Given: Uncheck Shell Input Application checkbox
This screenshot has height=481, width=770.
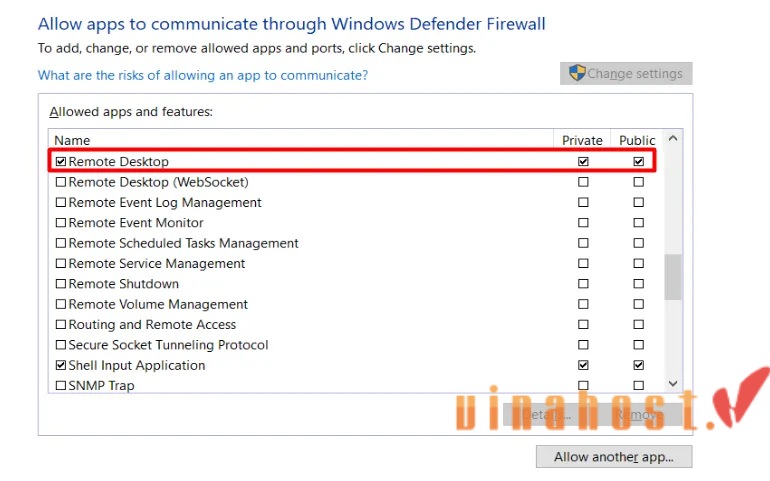Looking at the screenshot, I should coord(61,366).
